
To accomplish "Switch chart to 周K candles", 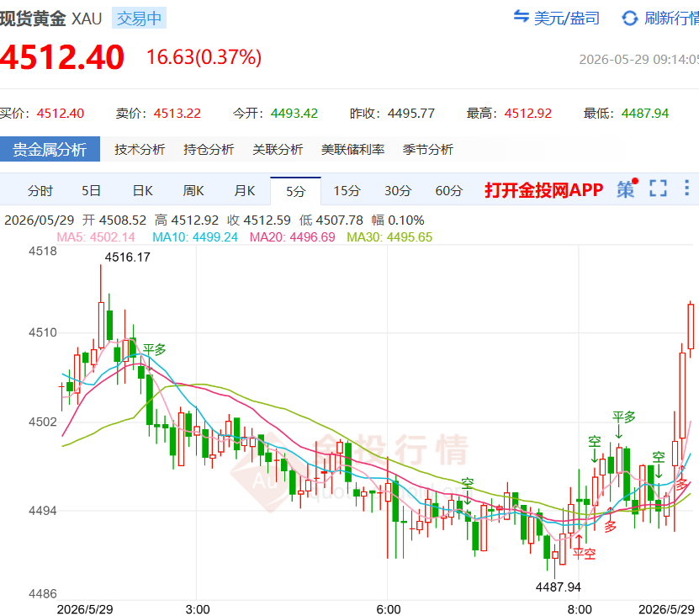I will [x=193, y=191].
